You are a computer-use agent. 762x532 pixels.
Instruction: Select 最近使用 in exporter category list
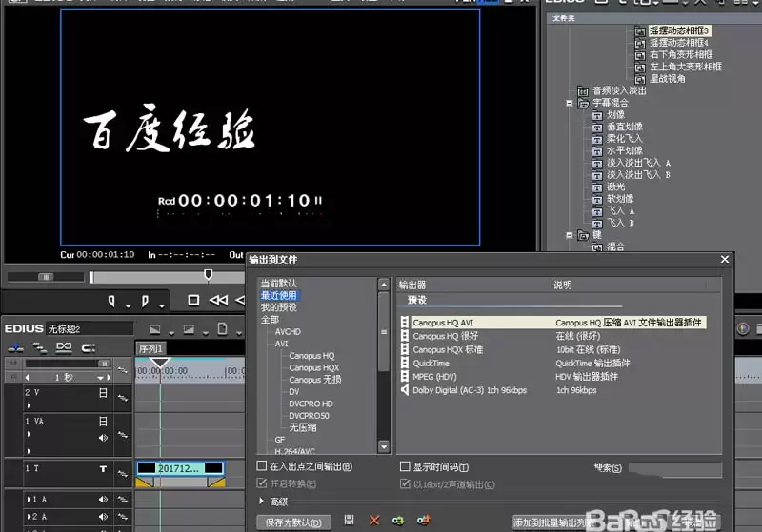pos(279,295)
